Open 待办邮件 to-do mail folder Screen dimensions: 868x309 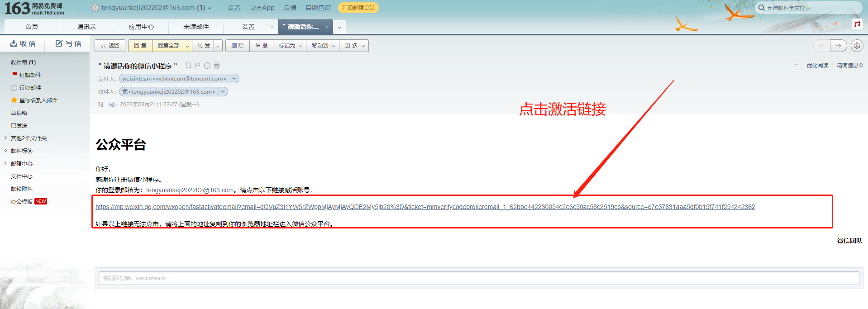pos(30,88)
